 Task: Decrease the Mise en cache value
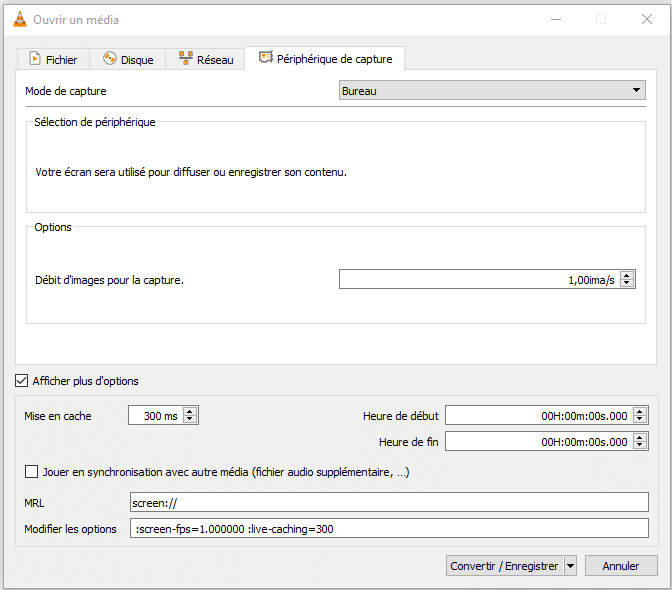(190, 420)
